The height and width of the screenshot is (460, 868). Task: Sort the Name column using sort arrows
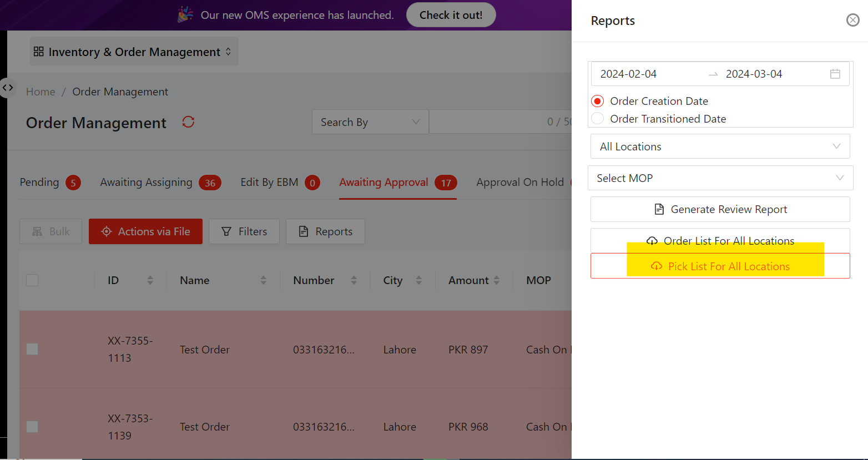[263, 280]
